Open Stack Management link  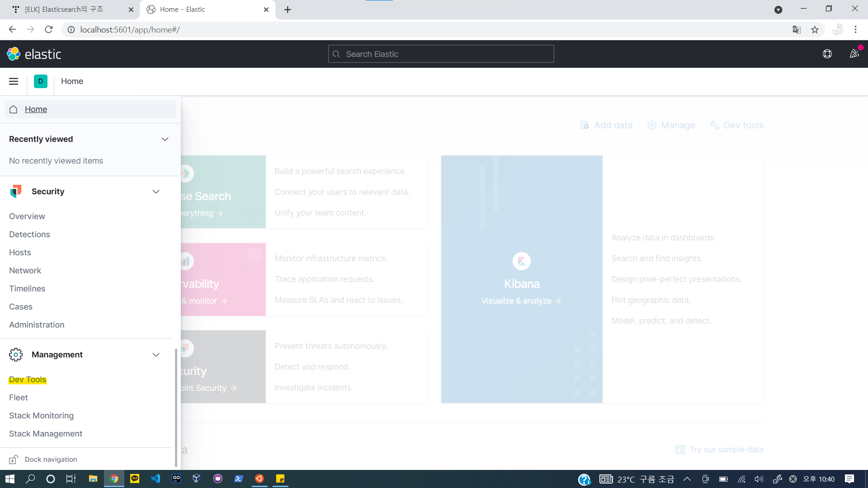[x=46, y=434]
